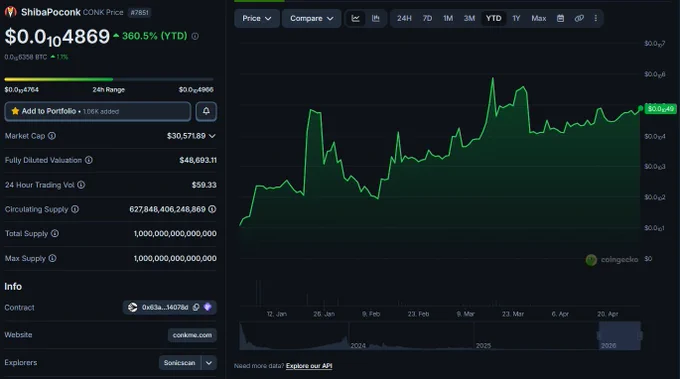
Task: Click the right handle of chart navigator
Action: click(640, 336)
